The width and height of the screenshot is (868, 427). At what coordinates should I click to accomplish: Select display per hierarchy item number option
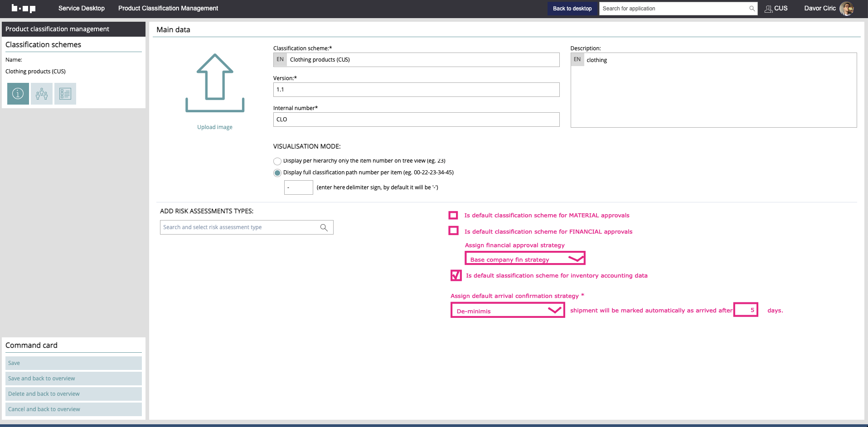277,161
